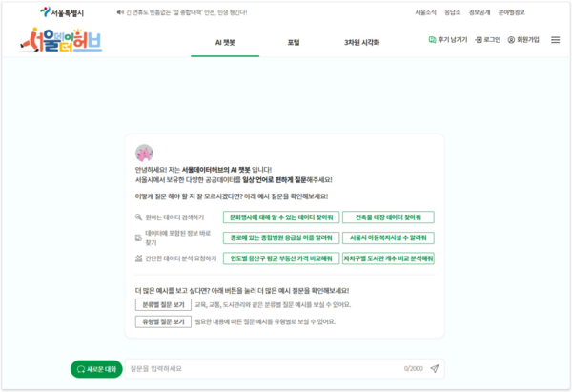Select 건축물 대장 데이터 찾아줘 example
The width and height of the screenshot is (572, 392).
point(388,217)
